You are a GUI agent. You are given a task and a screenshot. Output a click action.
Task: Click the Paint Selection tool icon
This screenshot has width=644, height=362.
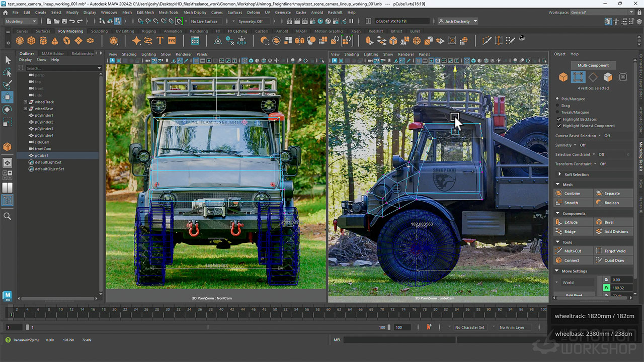click(8, 84)
